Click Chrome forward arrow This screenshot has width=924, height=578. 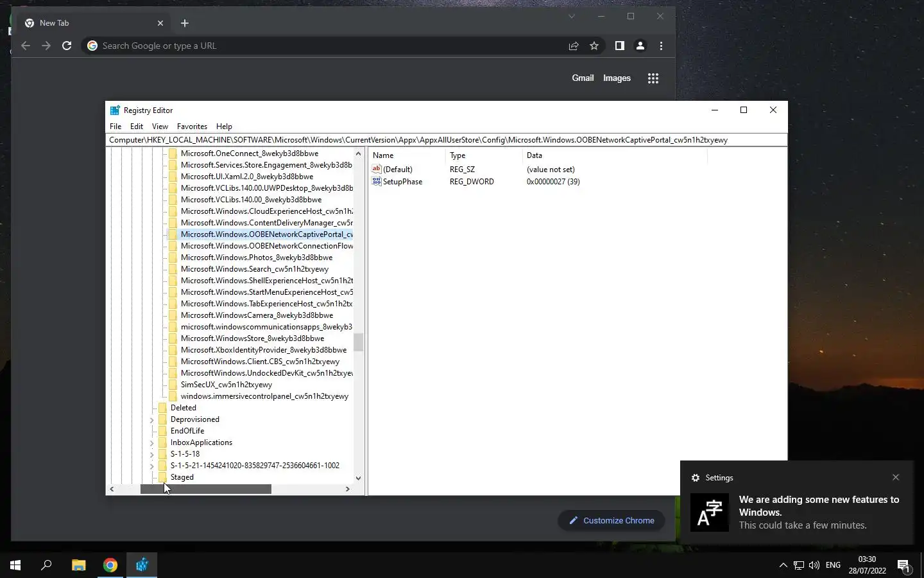(46, 46)
